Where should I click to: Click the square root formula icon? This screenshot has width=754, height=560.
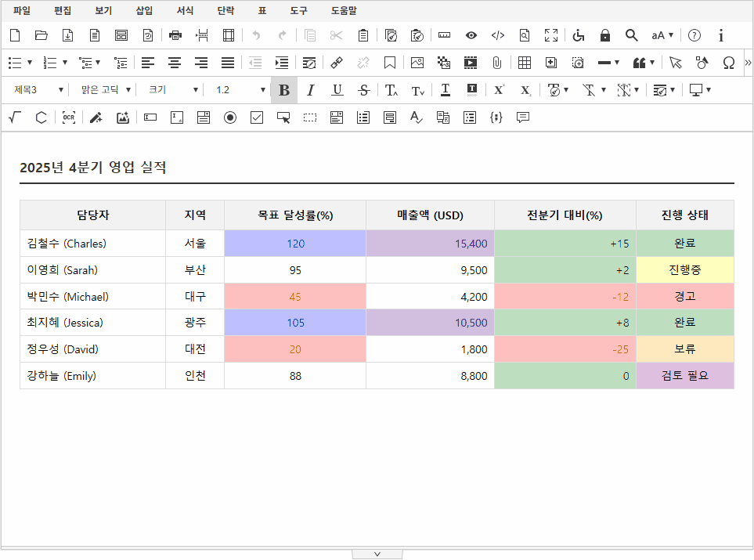click(14, 117)
